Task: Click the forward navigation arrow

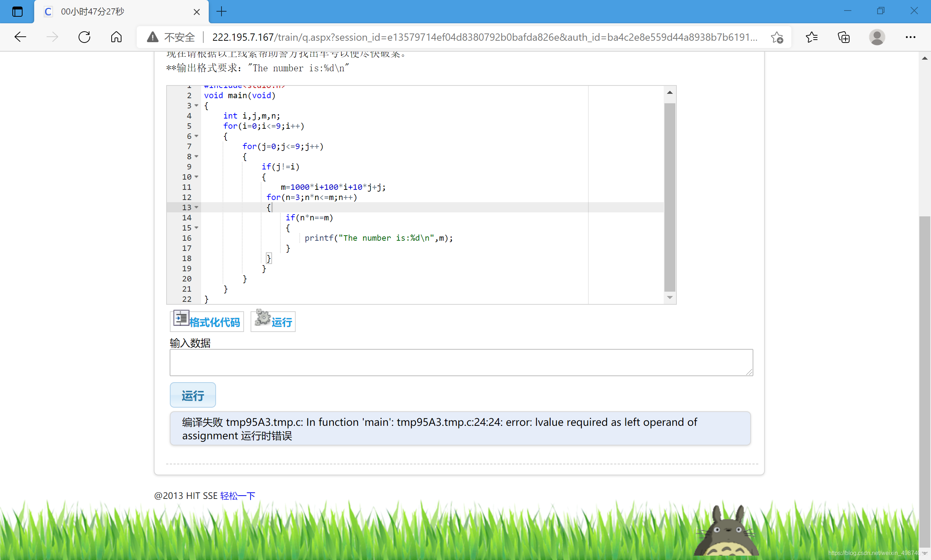Action: [52, 37]
